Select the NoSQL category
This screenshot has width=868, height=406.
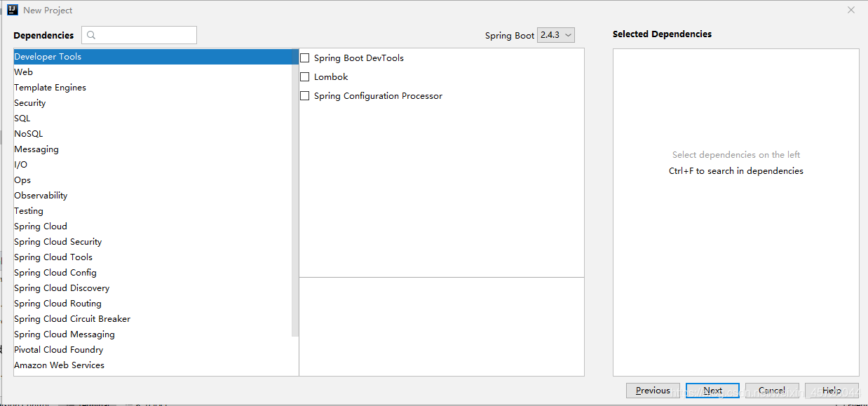point(153,134)
